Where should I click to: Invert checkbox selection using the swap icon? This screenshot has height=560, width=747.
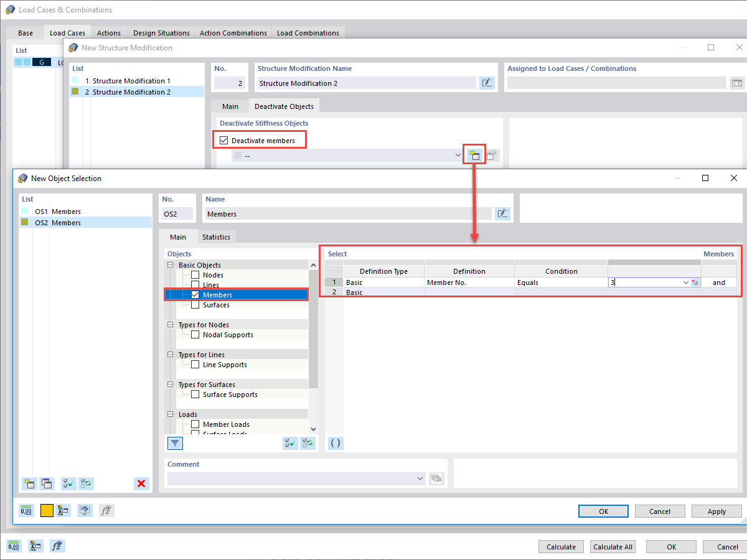pyautogui.click(x=307, y=442)
